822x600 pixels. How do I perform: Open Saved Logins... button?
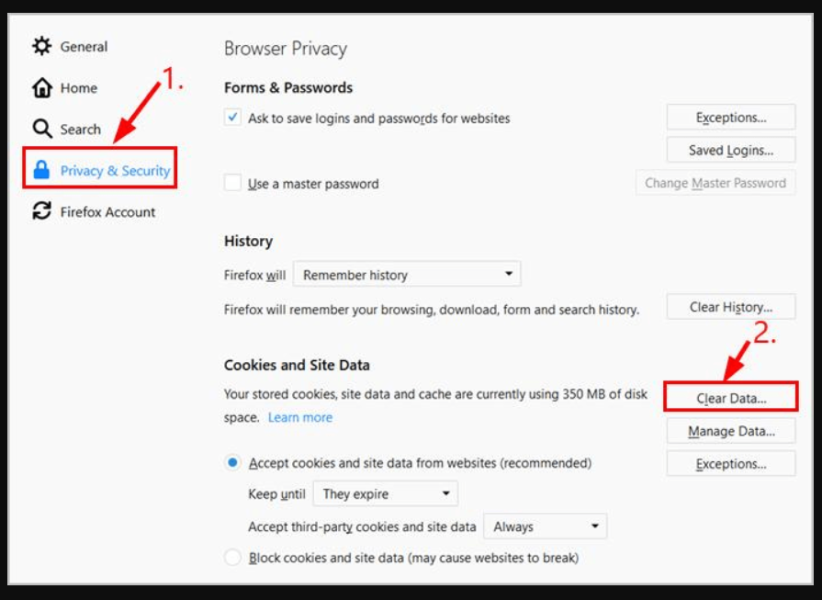(x=731, y=150)
